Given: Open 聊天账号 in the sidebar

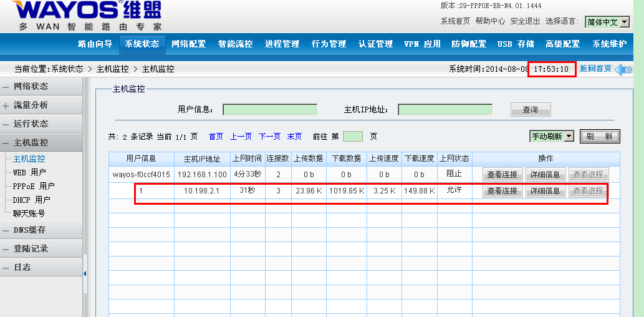Looking at the screenshot, I should click(29, 214).
